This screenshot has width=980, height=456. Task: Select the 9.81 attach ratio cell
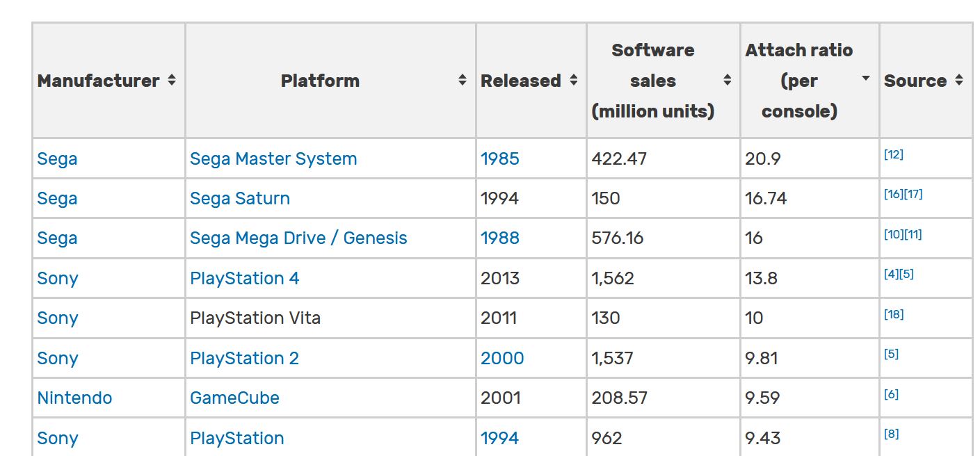810,358
